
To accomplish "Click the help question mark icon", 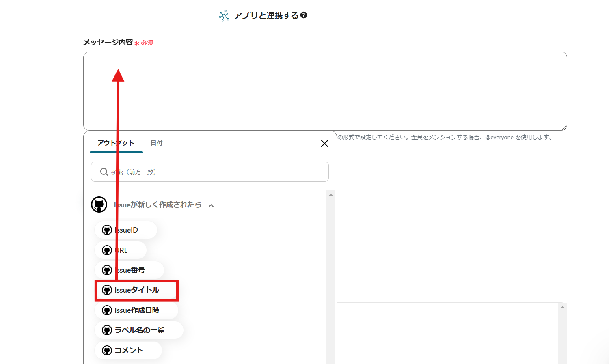I will coord(304,15).
